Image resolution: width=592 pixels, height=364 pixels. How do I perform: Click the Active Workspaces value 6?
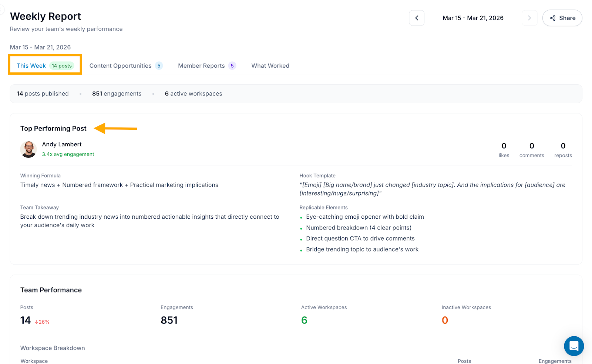coord(304,320)
